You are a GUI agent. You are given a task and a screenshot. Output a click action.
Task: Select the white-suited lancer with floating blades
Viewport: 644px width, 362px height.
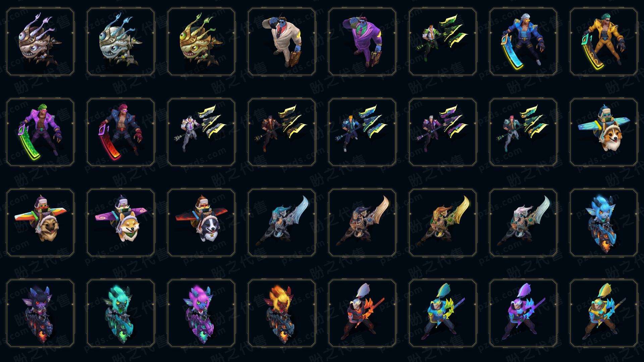(201, 132)
